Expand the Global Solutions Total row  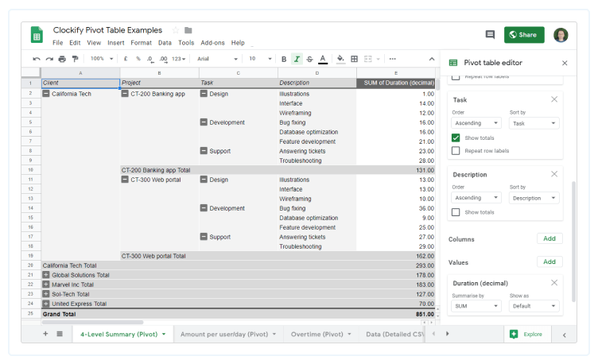[x=46, y=275]
